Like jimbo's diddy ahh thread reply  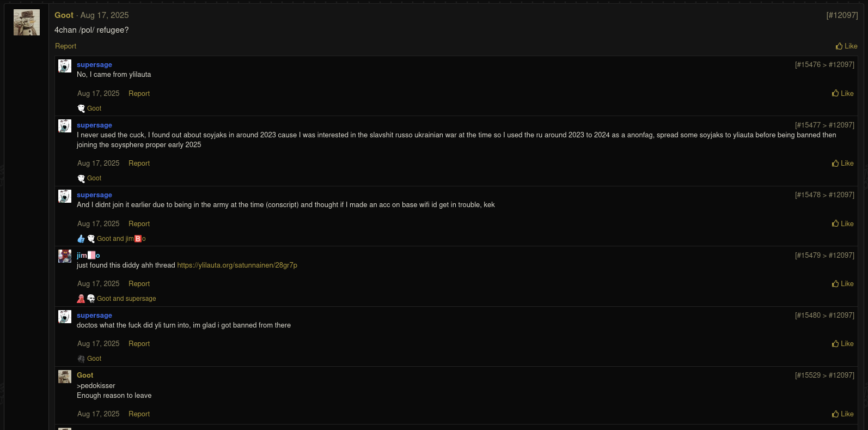(x=842, y=284)
